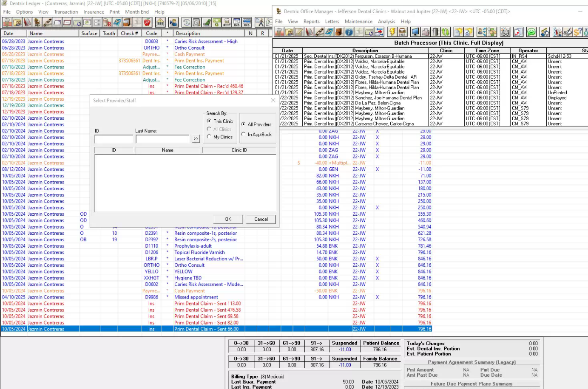Click Office Manager chair icon in Ledger toolbar
588x389 pixels.
(x=37, y=22)
